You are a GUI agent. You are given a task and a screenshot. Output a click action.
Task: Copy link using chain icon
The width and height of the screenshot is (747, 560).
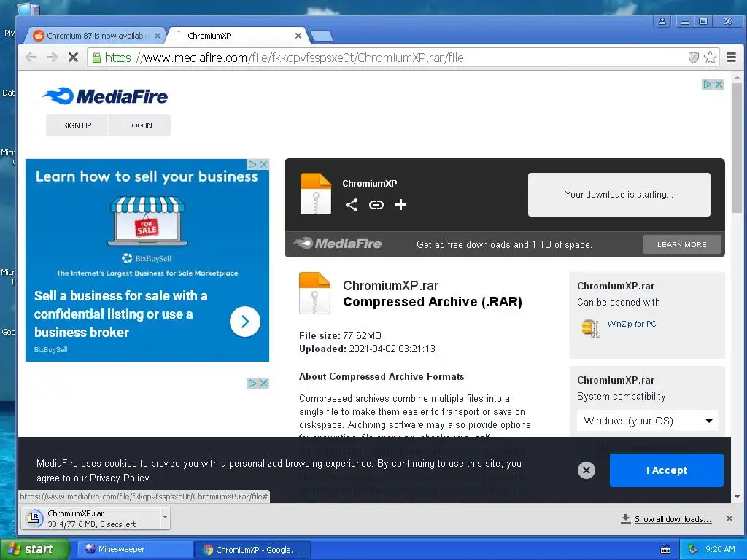[376, 205]
